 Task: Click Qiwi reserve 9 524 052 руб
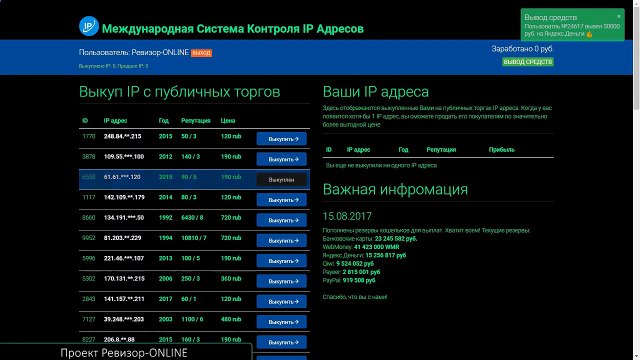tap(355, 264)
